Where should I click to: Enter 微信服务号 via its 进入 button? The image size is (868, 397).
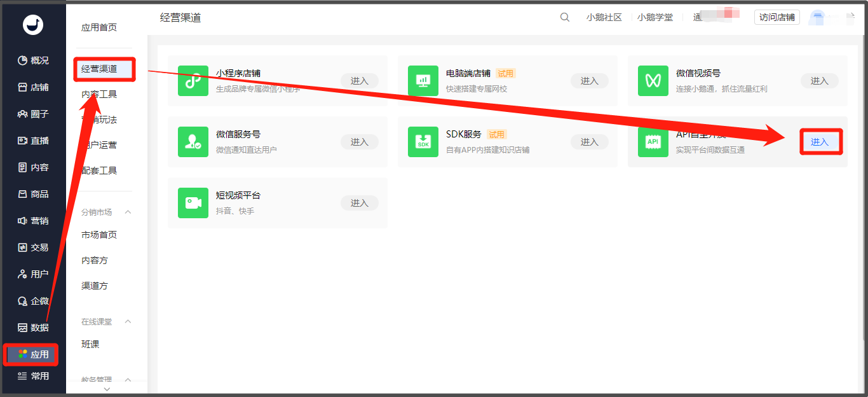(x=360, y=142)
